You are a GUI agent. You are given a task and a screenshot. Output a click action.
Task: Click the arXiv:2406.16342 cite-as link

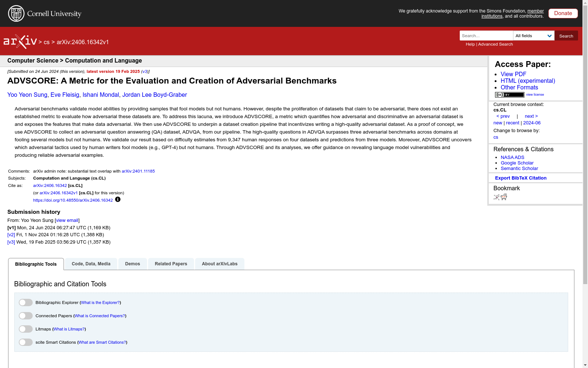[x=50, y=185]
